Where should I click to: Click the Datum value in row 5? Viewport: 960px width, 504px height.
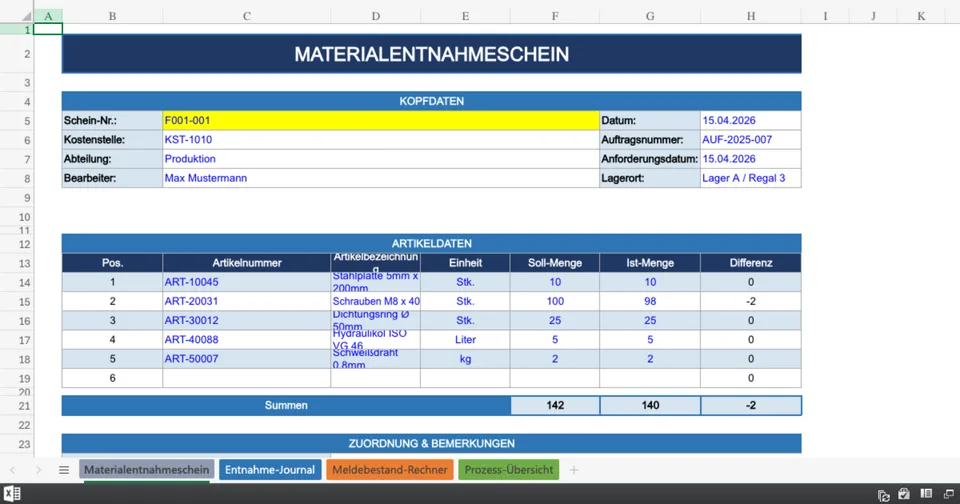point(751,121)
